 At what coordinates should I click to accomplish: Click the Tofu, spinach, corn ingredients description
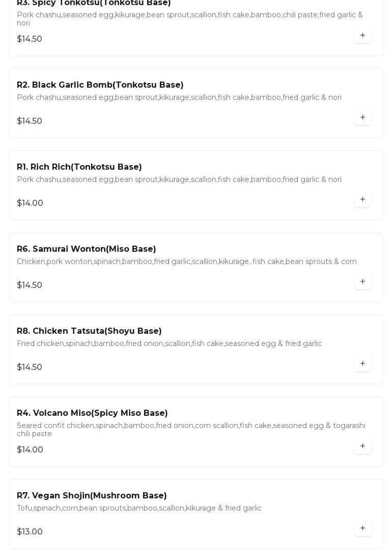(x=139, y=509)
